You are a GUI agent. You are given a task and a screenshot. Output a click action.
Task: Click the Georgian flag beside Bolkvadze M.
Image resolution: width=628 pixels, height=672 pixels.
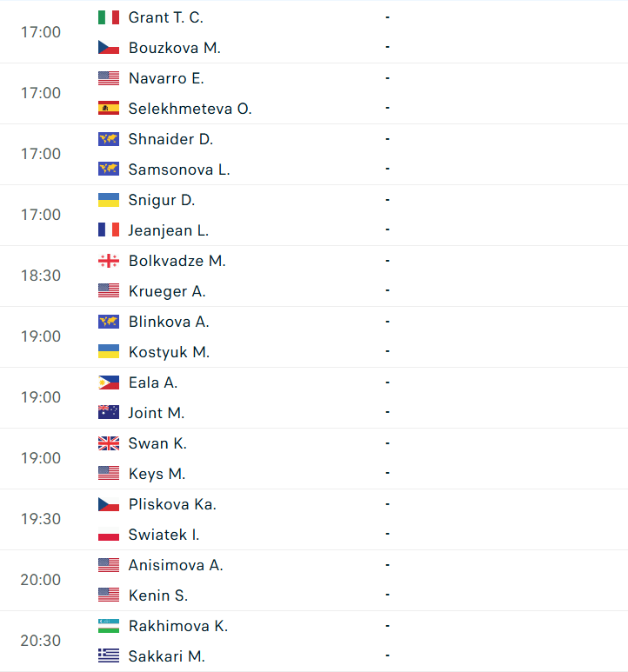pos(109,261)
